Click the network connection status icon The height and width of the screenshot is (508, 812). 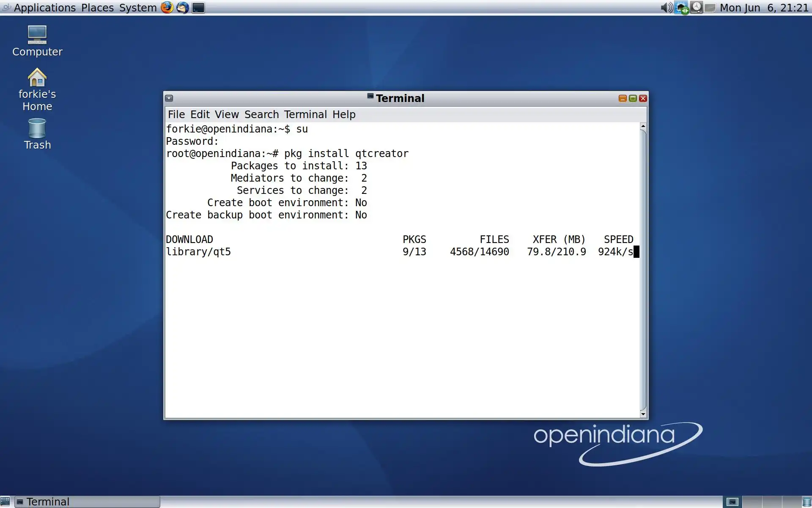682,8
